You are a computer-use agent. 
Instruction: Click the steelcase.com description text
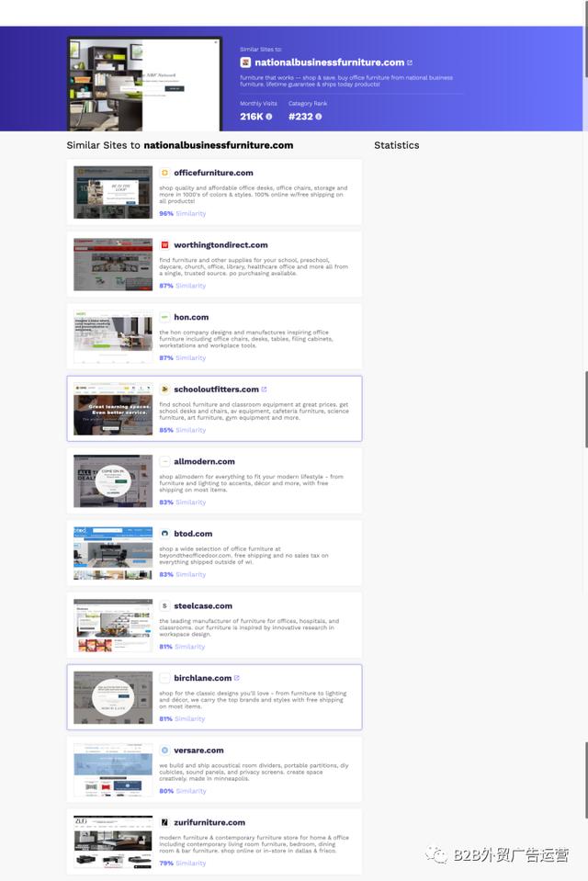tap(249, 627)
